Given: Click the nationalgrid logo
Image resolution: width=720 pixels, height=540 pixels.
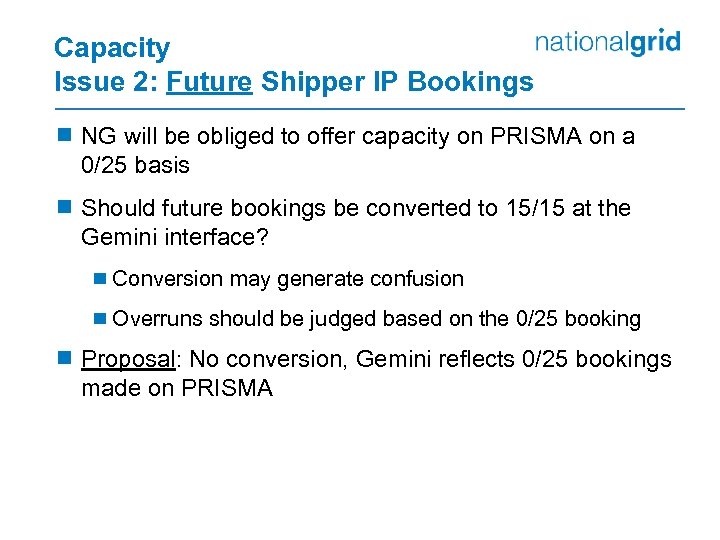Looking at the screenshot, I should click(x=608, y=42).
